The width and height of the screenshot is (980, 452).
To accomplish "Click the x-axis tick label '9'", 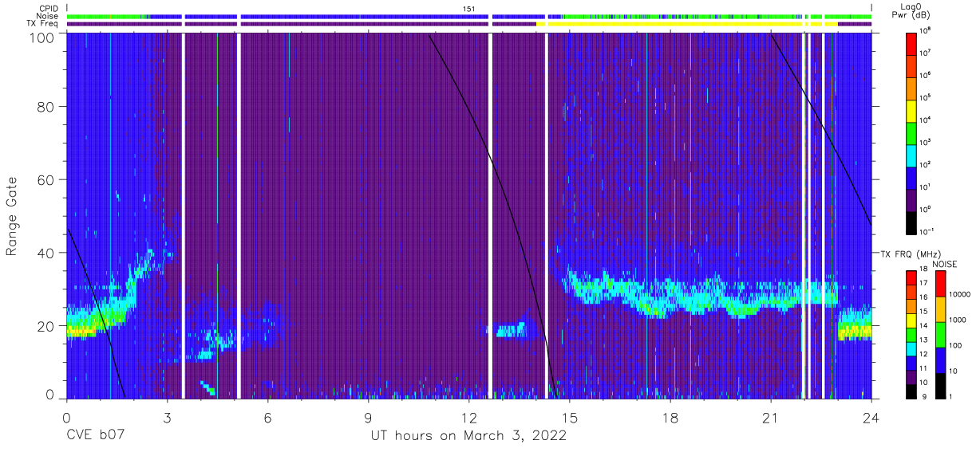I will (x=369, y=418).
